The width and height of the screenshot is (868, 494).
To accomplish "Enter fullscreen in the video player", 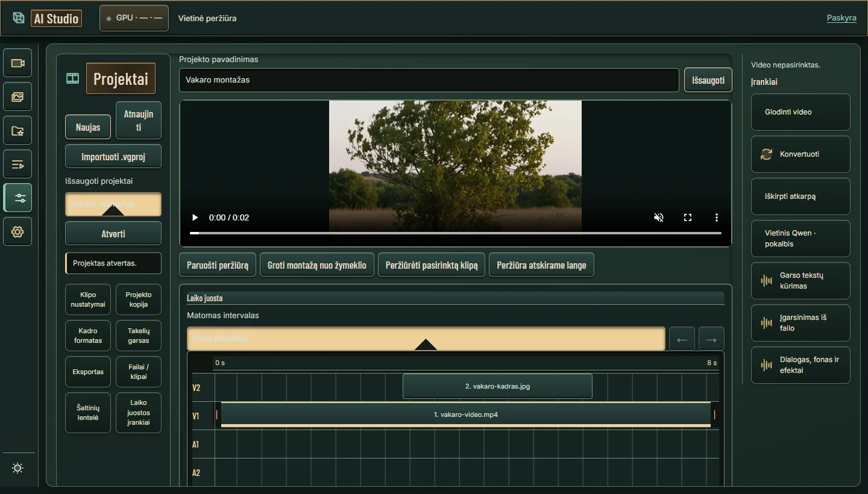I will pyautogui.click(x=688, y=217).
